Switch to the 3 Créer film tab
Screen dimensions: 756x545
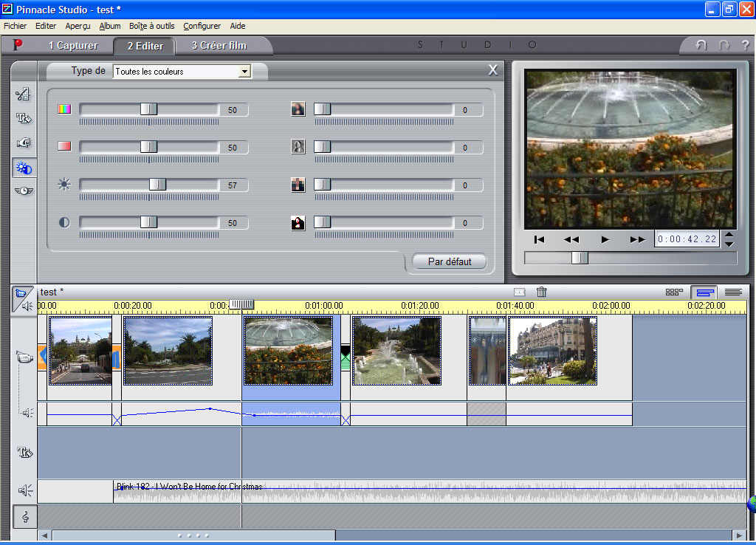(219, 45)
